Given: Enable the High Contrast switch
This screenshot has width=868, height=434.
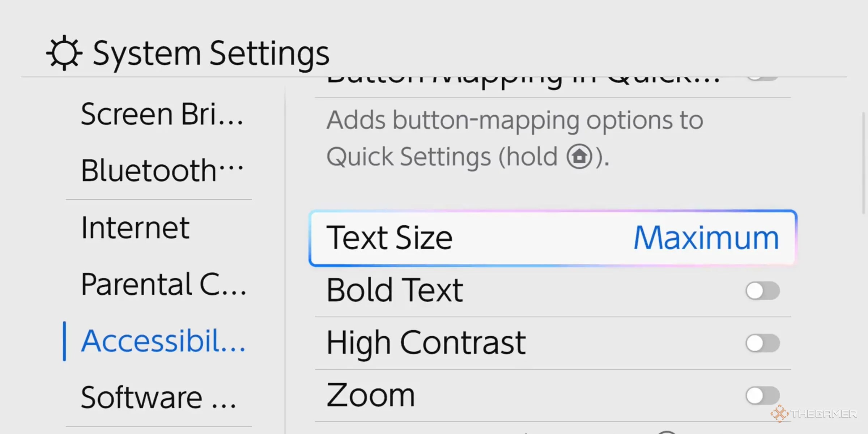Looking at the screenshot, I should [x=762, y=343].
